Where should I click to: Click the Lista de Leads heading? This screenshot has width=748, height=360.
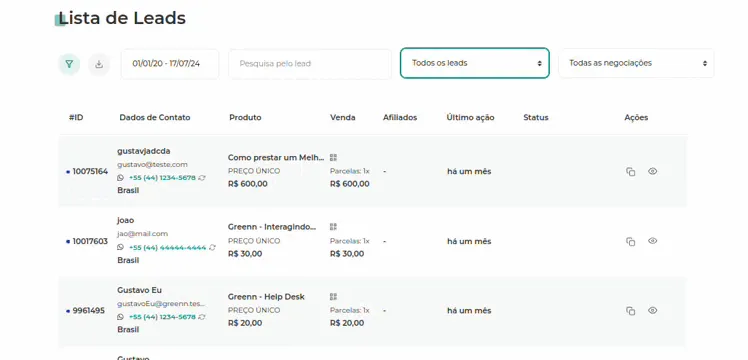pyautogui.click(x=122, y=18)
